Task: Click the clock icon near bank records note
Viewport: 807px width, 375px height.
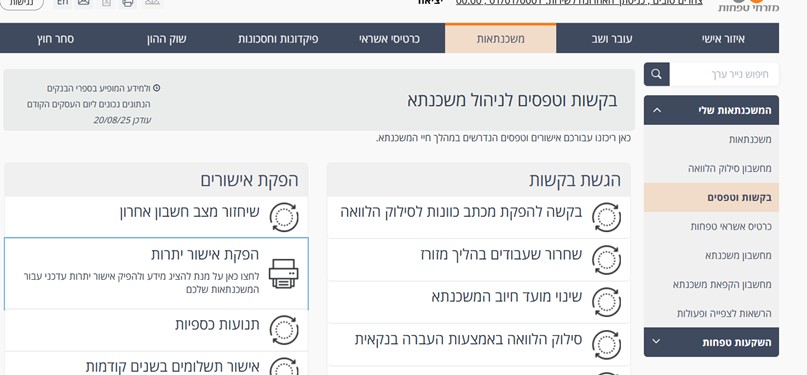Action: point(156,88)
